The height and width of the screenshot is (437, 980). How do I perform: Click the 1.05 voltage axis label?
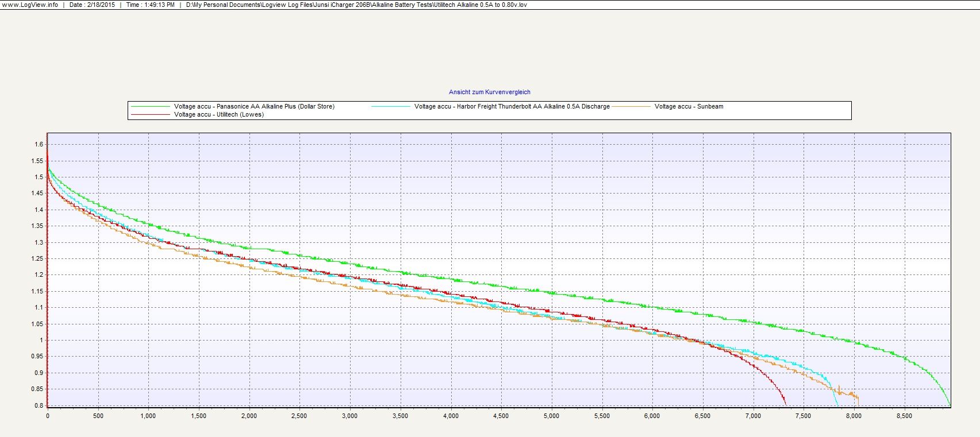pyautogui.click(x=37, y=324)
